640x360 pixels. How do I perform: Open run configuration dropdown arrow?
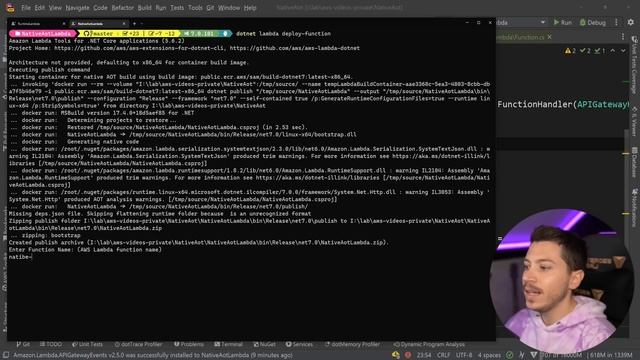542,22
